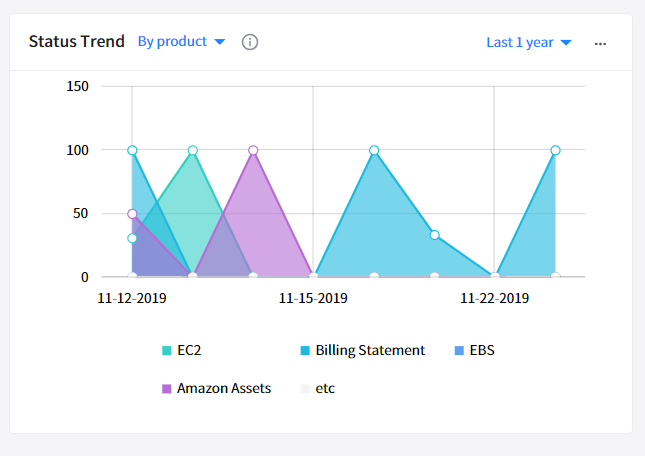Click the last Billing Statement point at 100
This screenshot has width=645, height=456.
[555, 150]
